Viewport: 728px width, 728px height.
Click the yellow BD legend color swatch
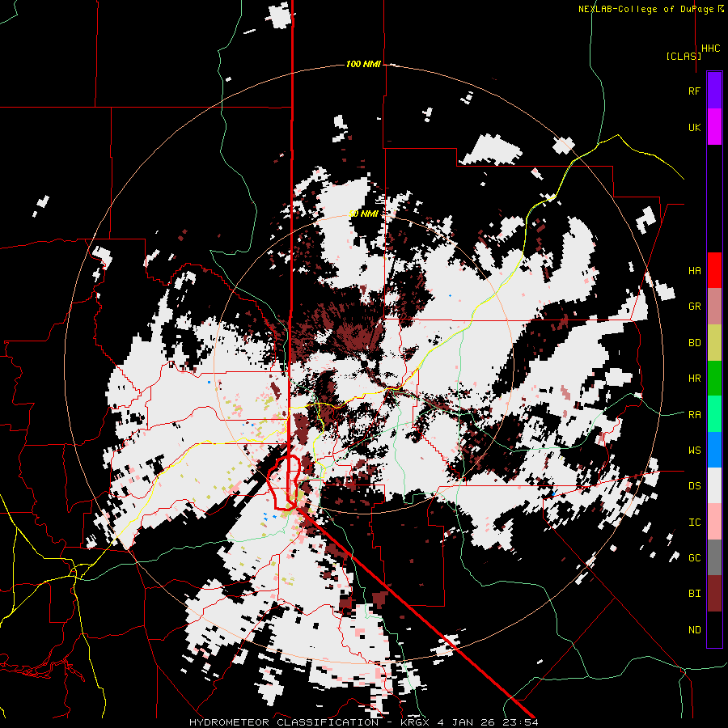(x=714, y=343)
